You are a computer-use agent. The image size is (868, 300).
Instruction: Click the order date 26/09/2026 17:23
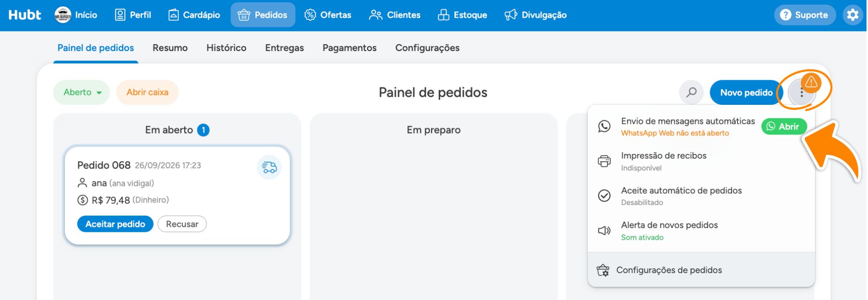click(168, 166)
